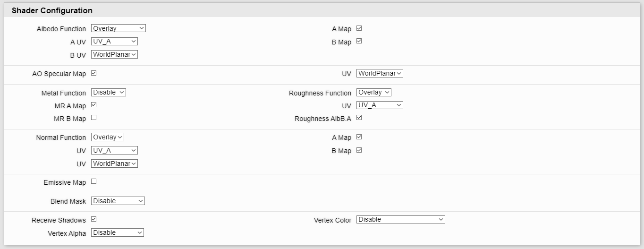Screen dimensions: 644x249
Task: Open the UV dropdown below Roughness Function
Action: (x=380, y=105)
